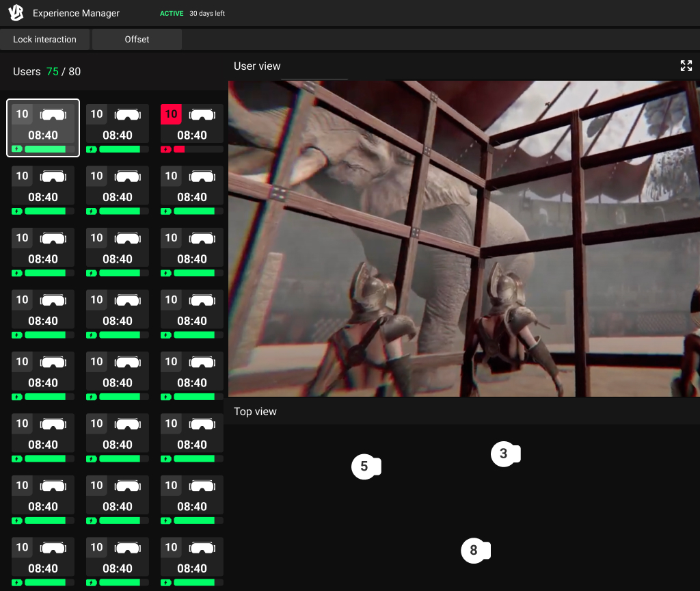This screenshot has width=700, height=591.
Task: Click the green ACTIVE status label
Action: point(172,14)
